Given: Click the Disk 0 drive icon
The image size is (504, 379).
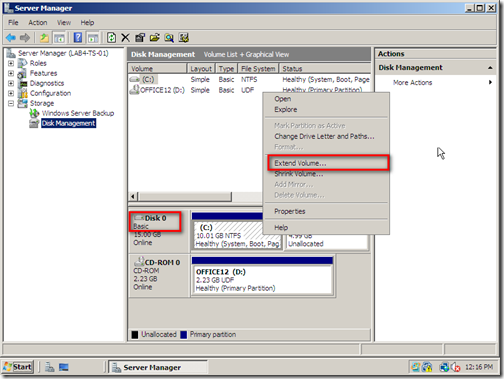Looking at the screenshot, I should tap(139, 218).
